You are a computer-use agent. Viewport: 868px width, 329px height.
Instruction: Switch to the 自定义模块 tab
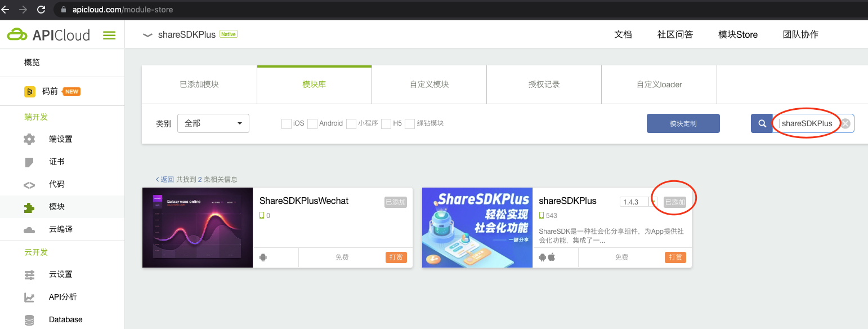tap(429, 85)
